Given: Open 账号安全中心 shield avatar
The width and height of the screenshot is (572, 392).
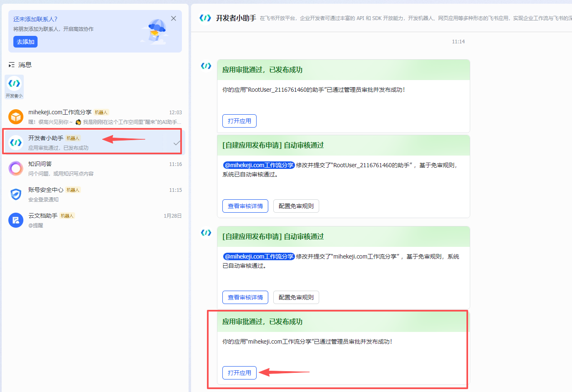Looking at the screenshot, I should click(16, 194).
